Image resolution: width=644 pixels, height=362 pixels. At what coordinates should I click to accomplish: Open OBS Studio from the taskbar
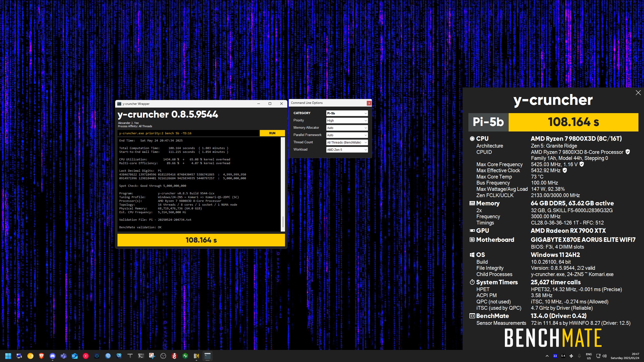[163, 356]
